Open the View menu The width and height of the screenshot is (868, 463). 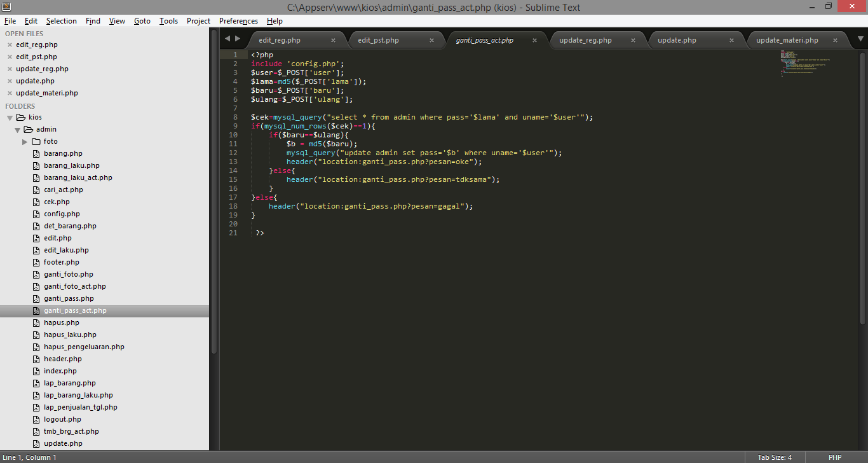point(117,21)
